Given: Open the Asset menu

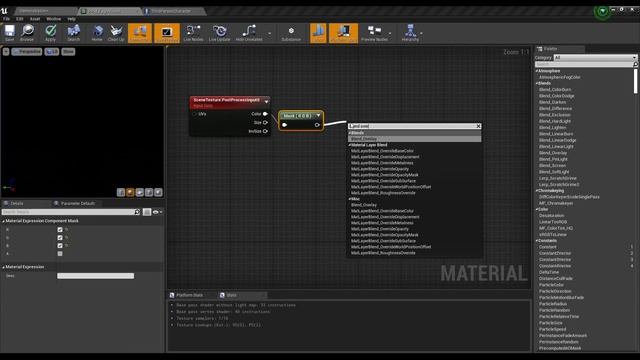Looking at the screenshot, I should [35, 19].
